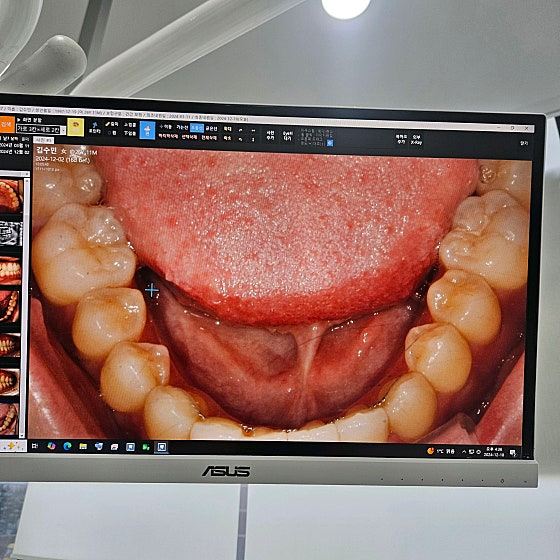
Task: Switch to the 사진 #1 tab
Action: (44, 140)
